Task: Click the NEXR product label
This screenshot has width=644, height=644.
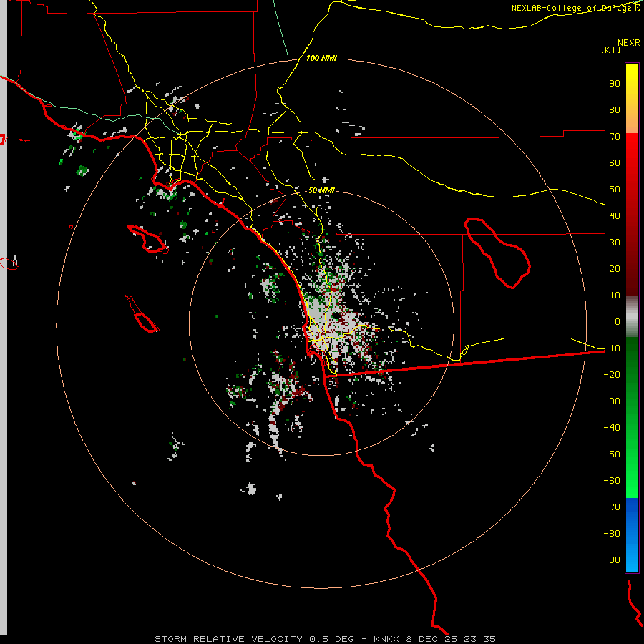Action: coord(629,43)
